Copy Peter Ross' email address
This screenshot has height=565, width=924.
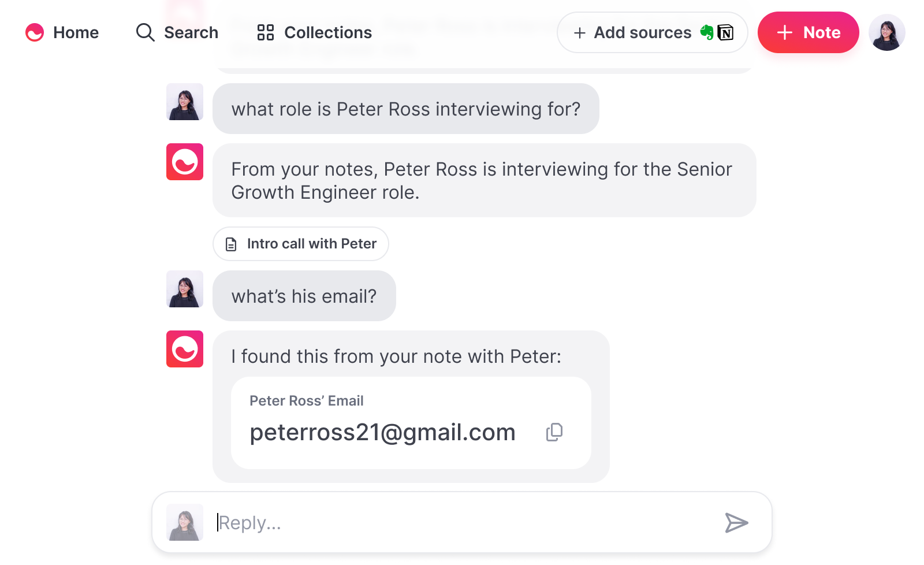click(554, 432)
